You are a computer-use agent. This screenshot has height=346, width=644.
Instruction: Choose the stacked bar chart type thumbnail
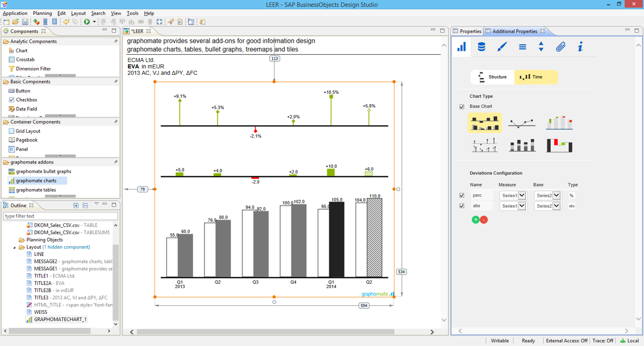(522, 146)
